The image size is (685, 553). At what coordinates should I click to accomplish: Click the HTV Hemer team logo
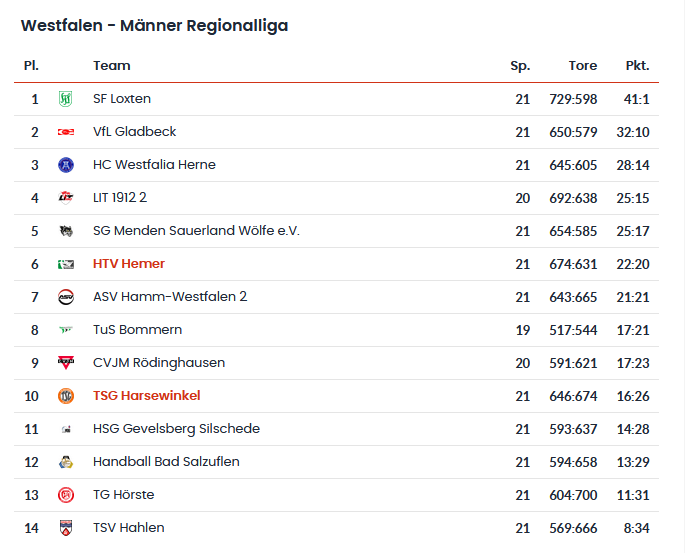[x=66, y=264]
